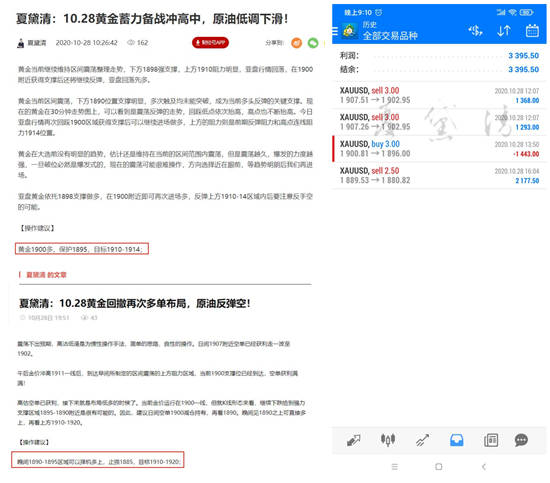
Task: Click the status bar time 晚上9:10
Action: (358, 13)
